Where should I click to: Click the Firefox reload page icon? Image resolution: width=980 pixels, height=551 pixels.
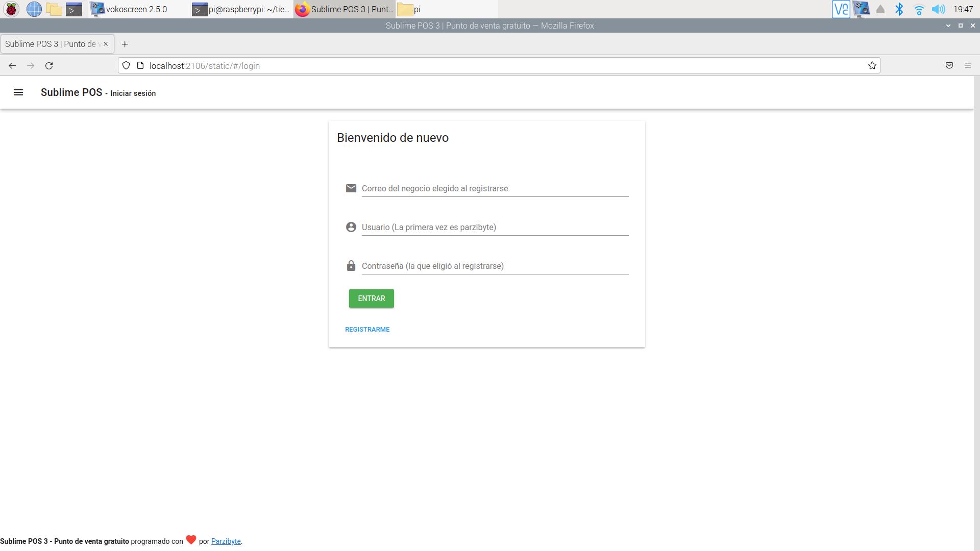pyautogui.click(x=49, y=66)
